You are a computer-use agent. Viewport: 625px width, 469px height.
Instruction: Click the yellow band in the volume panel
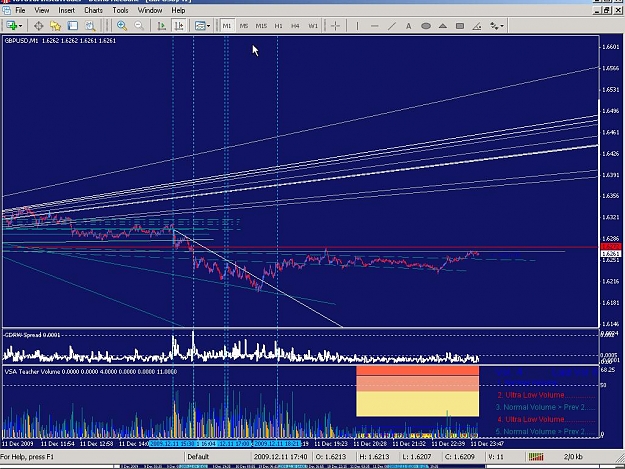click(417, 404)
